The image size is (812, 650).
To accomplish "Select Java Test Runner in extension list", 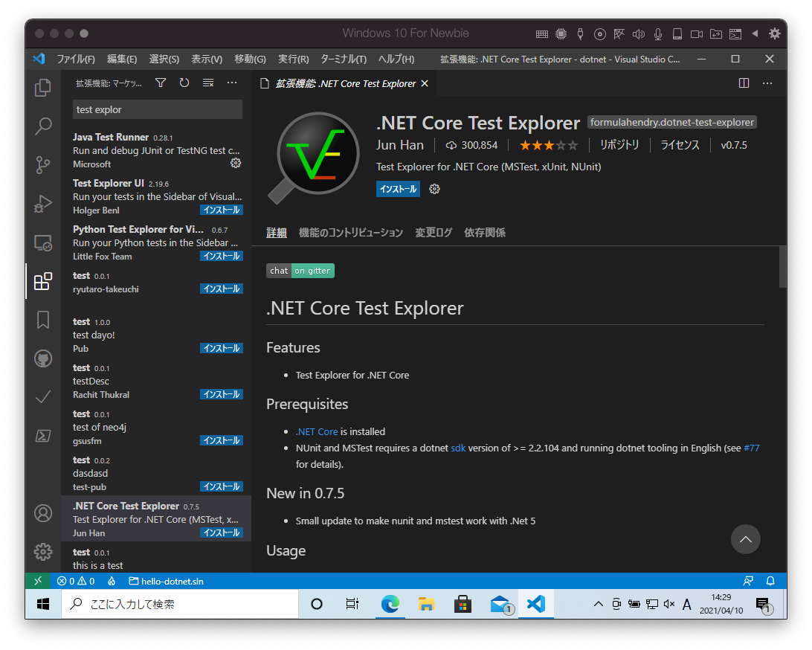I will pyautogui.click(x=156, y=150).
